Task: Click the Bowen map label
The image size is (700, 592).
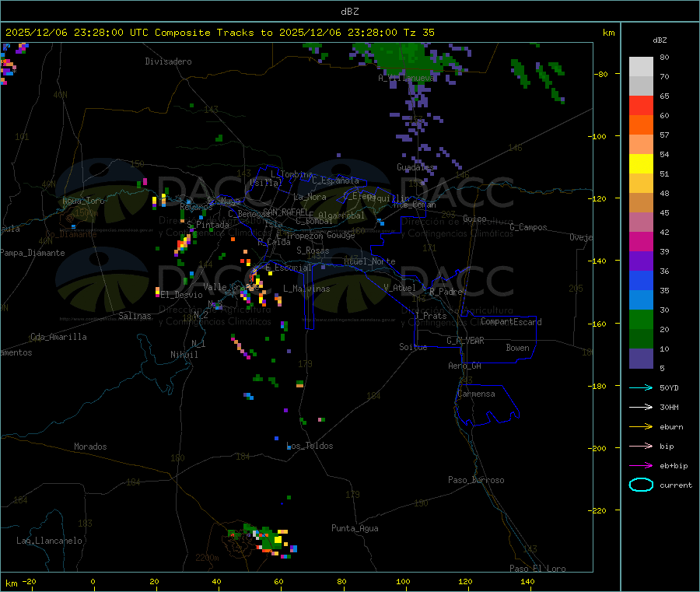Action: 517,348
